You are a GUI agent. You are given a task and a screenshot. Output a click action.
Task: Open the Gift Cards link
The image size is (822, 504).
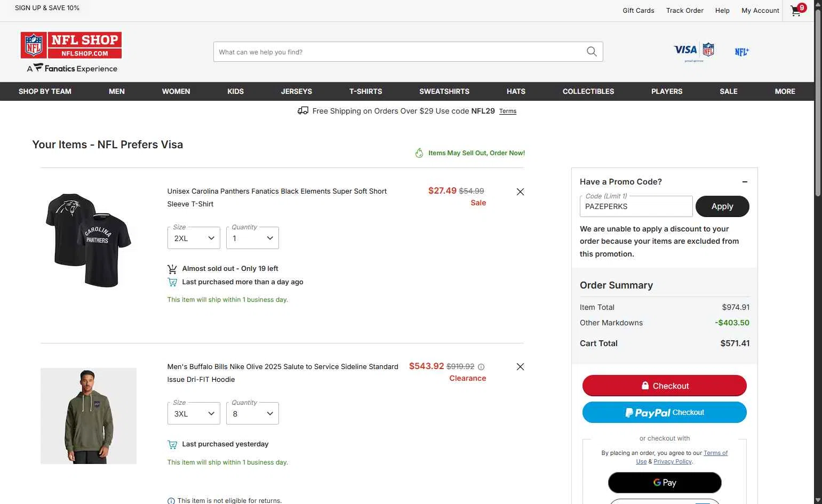point(639,11)
